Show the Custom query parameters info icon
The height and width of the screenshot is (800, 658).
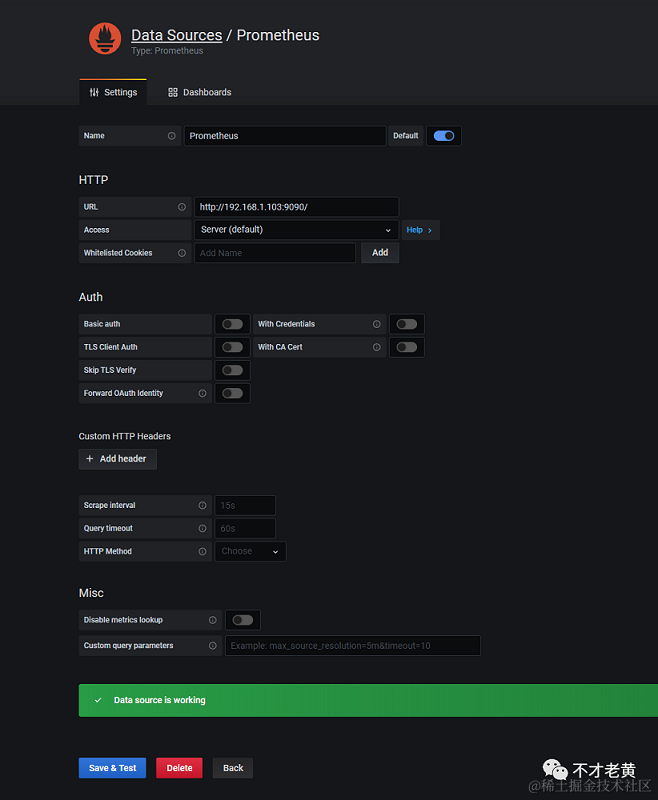[x=213, y=646]
